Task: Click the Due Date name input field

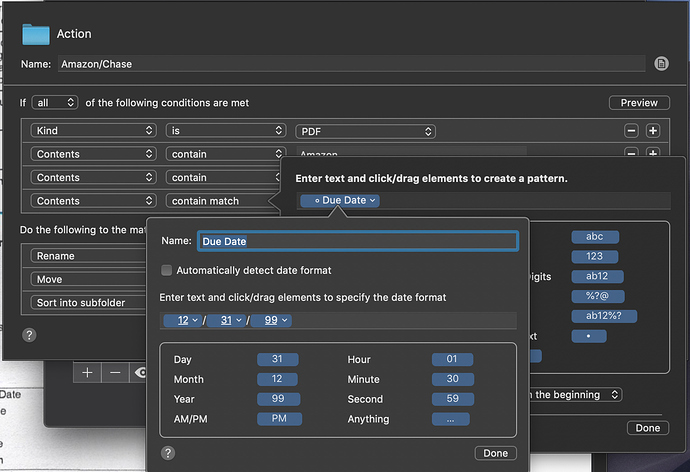Action: coord(358,241)
